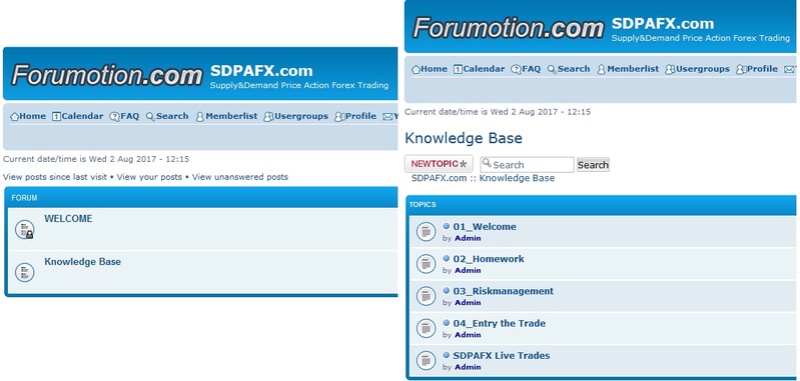Click View posts since last visit
This screenshot has height=381, width=800.
click(x=55, y=177)
